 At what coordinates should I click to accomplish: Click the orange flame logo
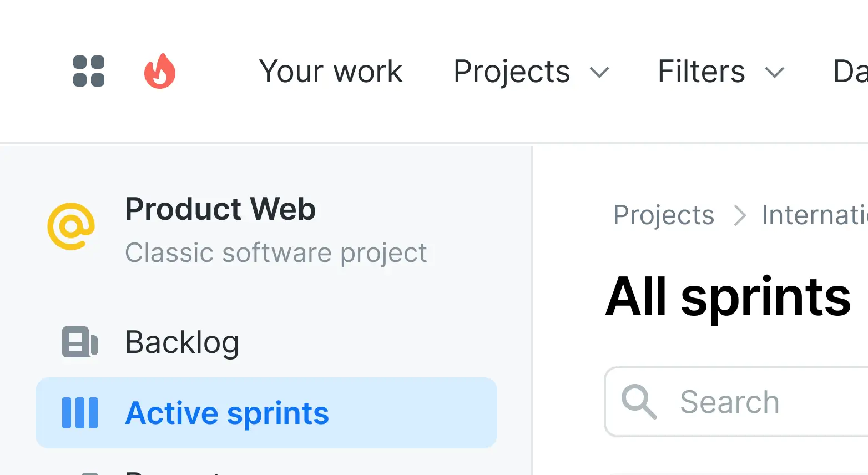point(160,72)
